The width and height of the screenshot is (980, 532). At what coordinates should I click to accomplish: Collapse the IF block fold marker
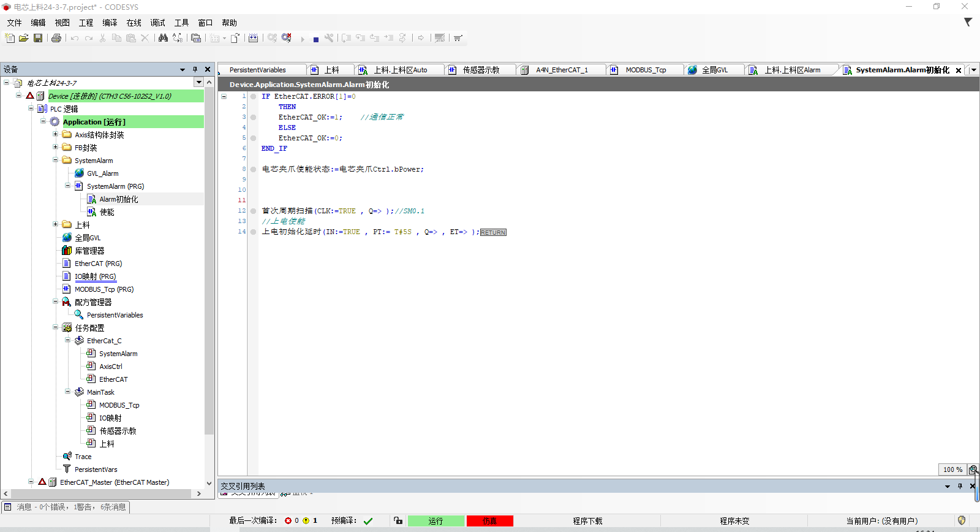[224, 96]
